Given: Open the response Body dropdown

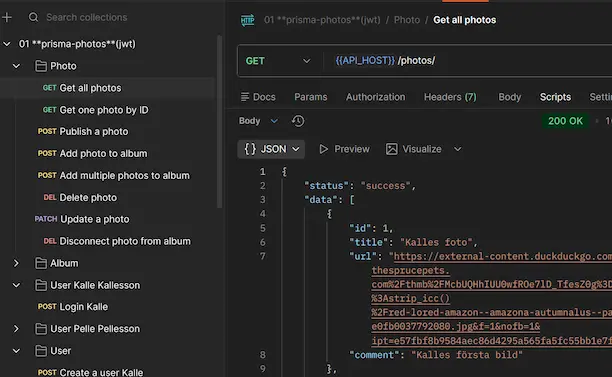Looking at the screenshot, I should 258,121.
